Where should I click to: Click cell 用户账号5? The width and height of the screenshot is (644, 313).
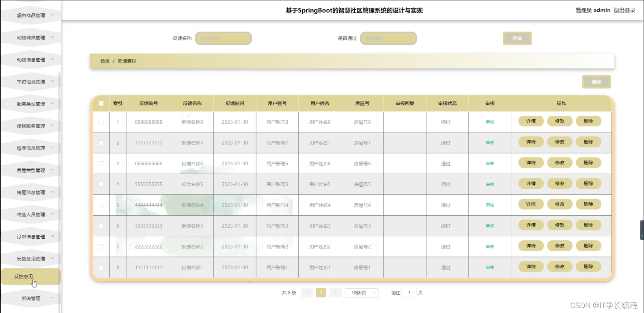pyautogui.click(x=277, y=184)
